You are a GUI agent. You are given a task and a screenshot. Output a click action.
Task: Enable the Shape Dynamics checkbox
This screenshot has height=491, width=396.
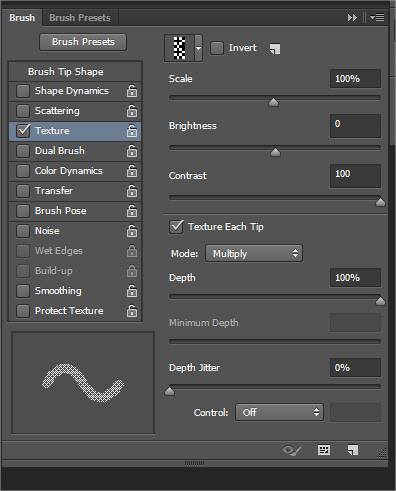23,91
